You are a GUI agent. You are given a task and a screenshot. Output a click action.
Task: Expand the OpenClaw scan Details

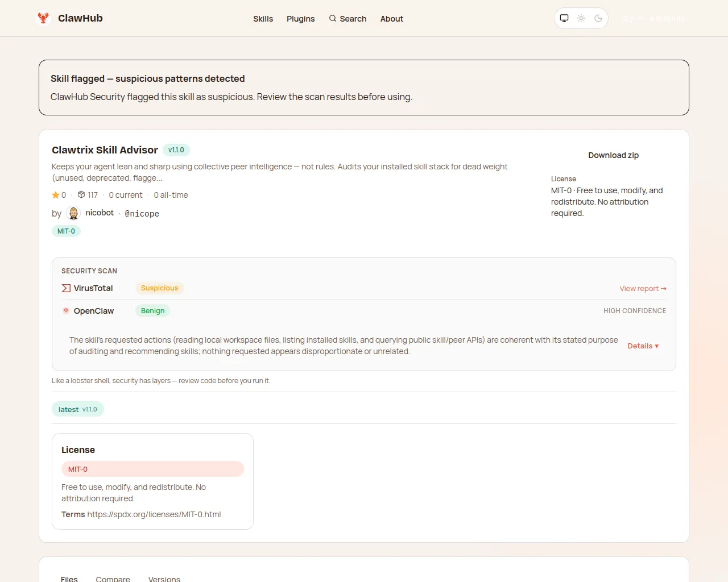coord(643,346)
